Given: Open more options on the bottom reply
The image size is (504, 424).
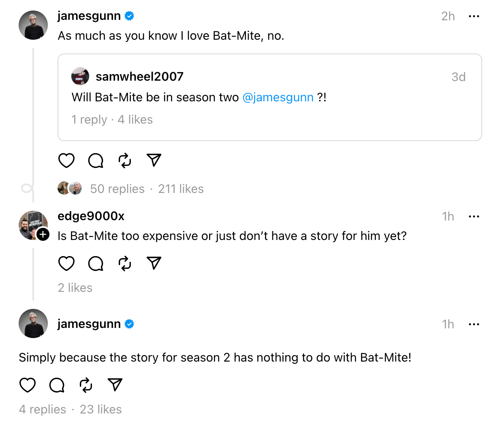Looking at the screenshot, I should (x=474, y=324).
